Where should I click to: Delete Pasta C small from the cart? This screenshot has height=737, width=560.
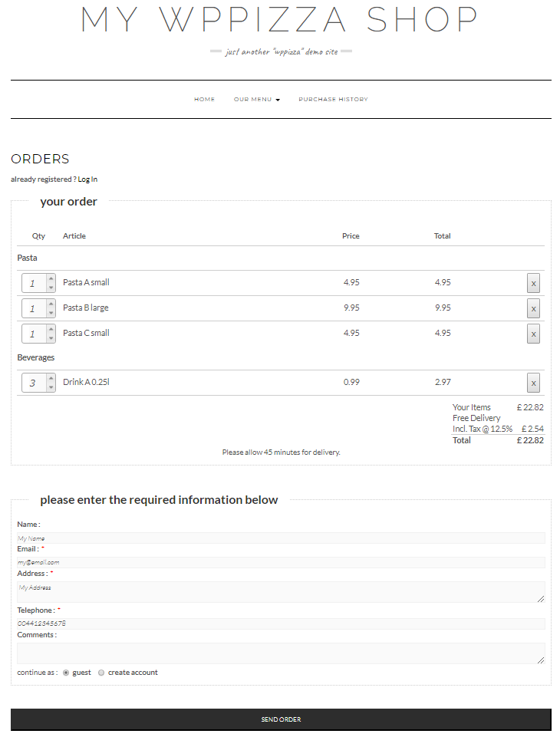tap(533, 334)
